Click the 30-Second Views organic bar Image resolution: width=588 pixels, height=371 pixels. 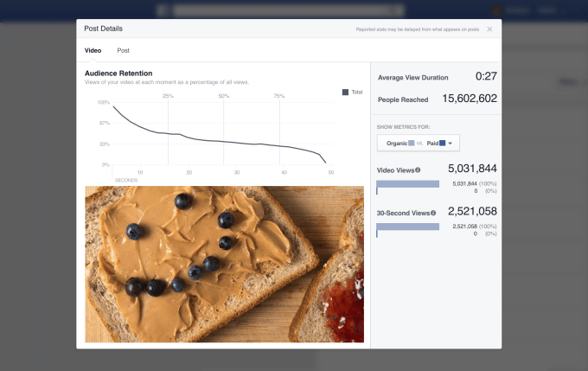407,227
